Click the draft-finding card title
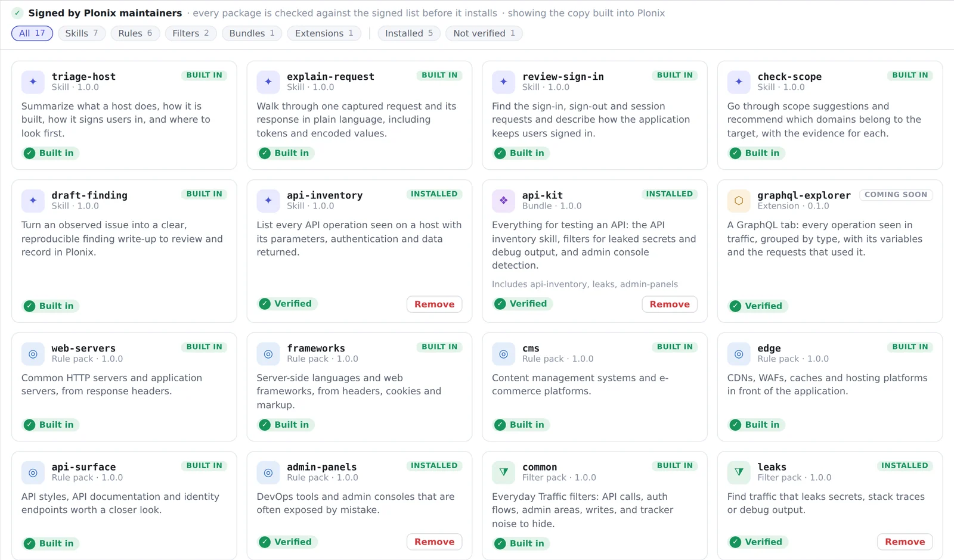Screen dimensions: 954x560 click(x=89, y=195)
